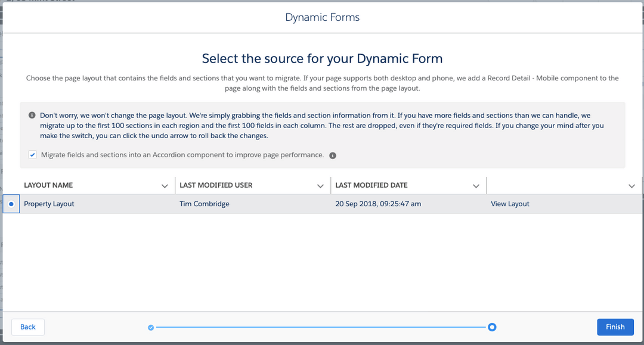Click the Finish button
The height and width of the screenshot is (345, 644).
click(615, 327)
